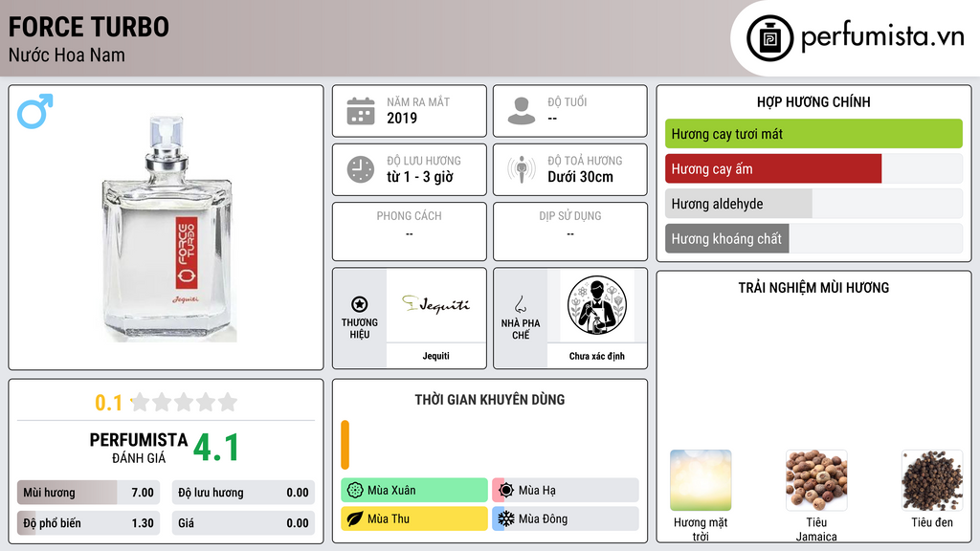Click the Giá 0.00 score field
This screenshot has width=980, height=551.
pos(243,523)
